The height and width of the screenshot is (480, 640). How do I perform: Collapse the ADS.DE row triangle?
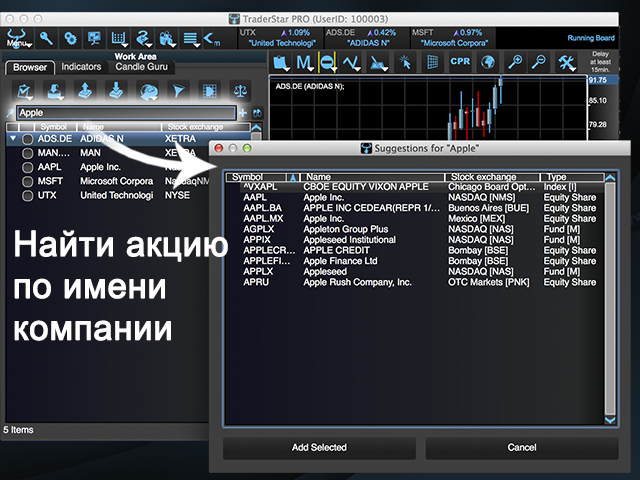pyautogui.click(x=13, y=139)
